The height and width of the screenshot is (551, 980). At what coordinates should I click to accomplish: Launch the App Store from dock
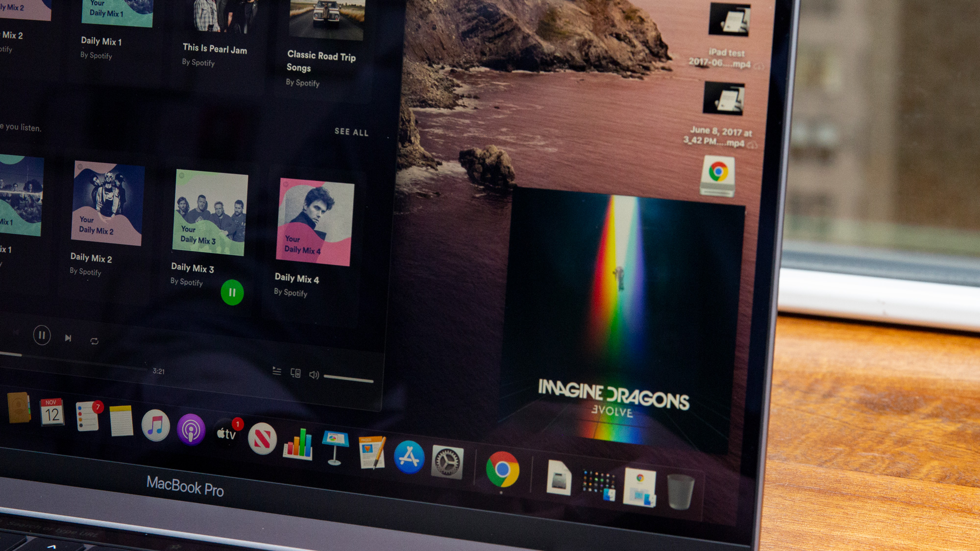tap(409, 457)
